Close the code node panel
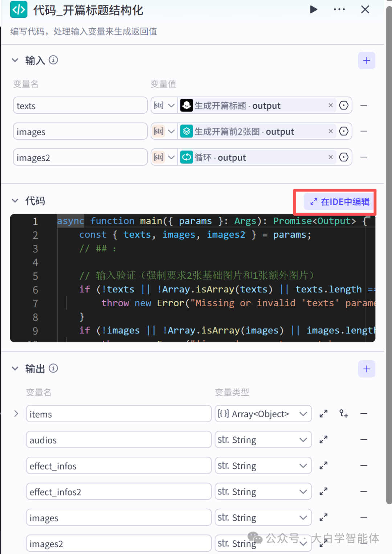This screenshot has height=554, width=392. point(365,9)
